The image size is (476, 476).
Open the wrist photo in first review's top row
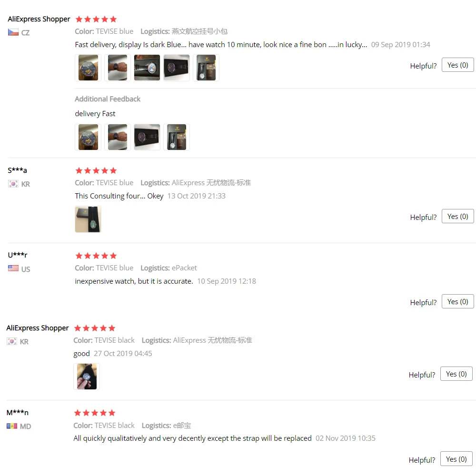coord(118,68)
